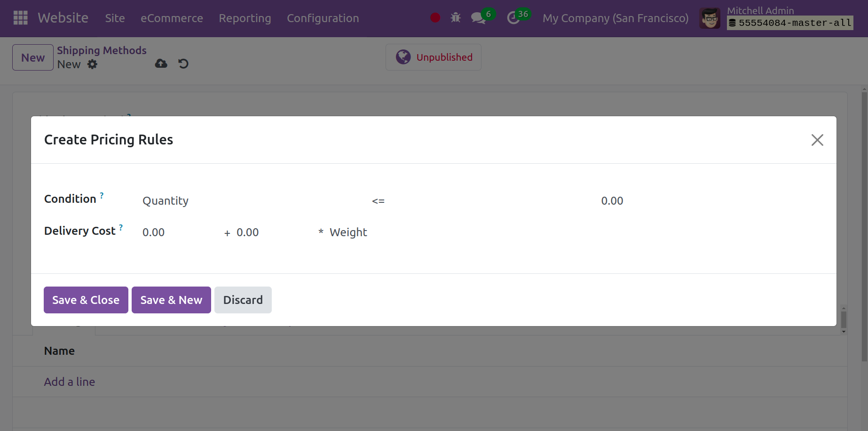The height and width of the screenshot is (431, 868).
Task: Click Save & Close button
Action: [x=86, y=300]
